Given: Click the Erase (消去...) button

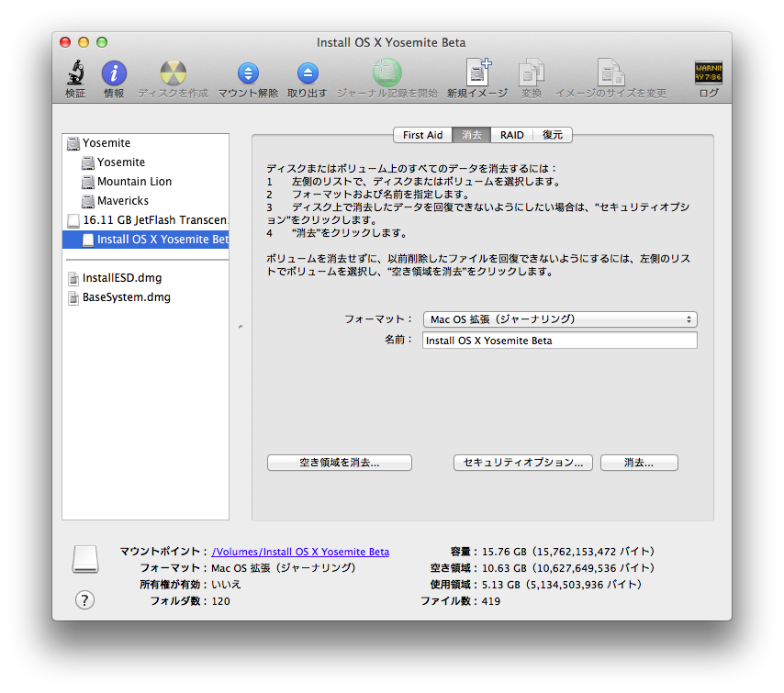Looking at the screenshot, I should coord(639,463).
